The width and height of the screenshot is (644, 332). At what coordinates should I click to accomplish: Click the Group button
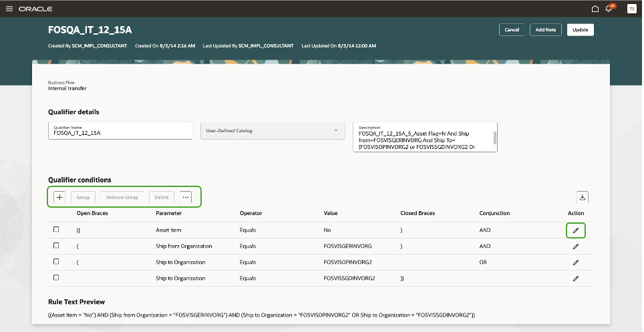(x=83, y=197)
